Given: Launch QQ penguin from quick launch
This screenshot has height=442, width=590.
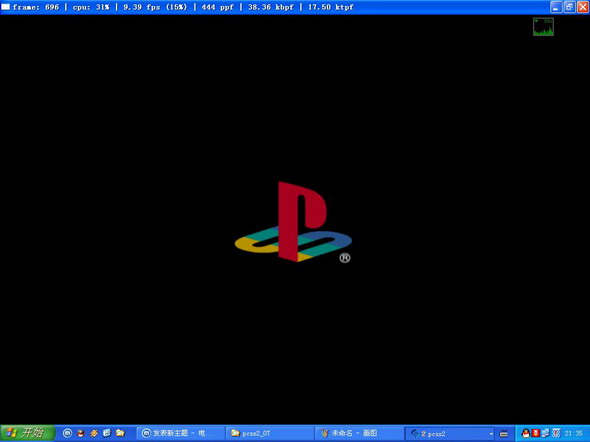Looking at the screenshot, I should click(x=81, y=433).
